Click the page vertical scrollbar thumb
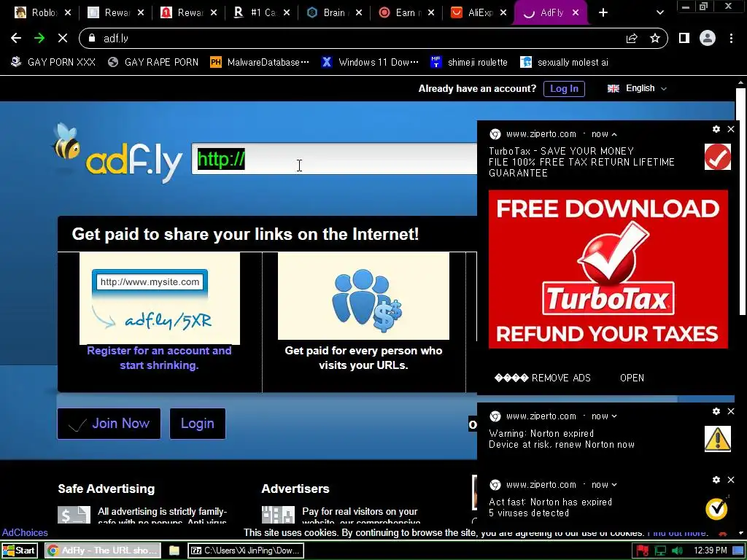Viewport: 747px width, 560px height. pyautogui.click(x=740, y=201)
